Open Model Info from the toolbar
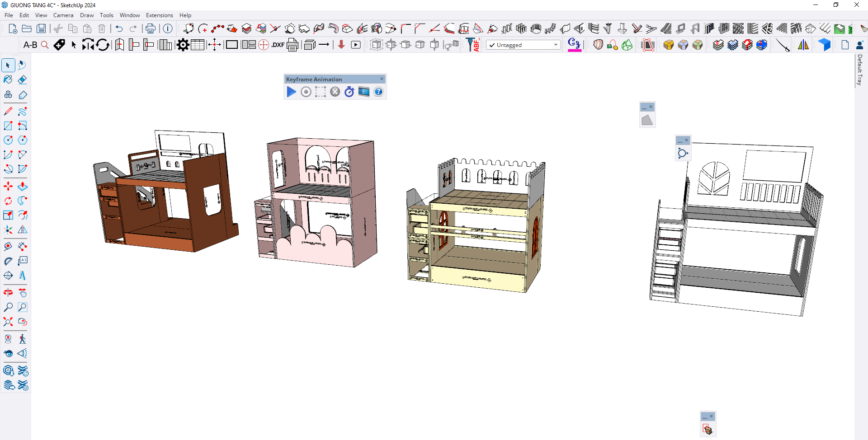Viewport: 868px width, 440px height. [x=168, y=29]
